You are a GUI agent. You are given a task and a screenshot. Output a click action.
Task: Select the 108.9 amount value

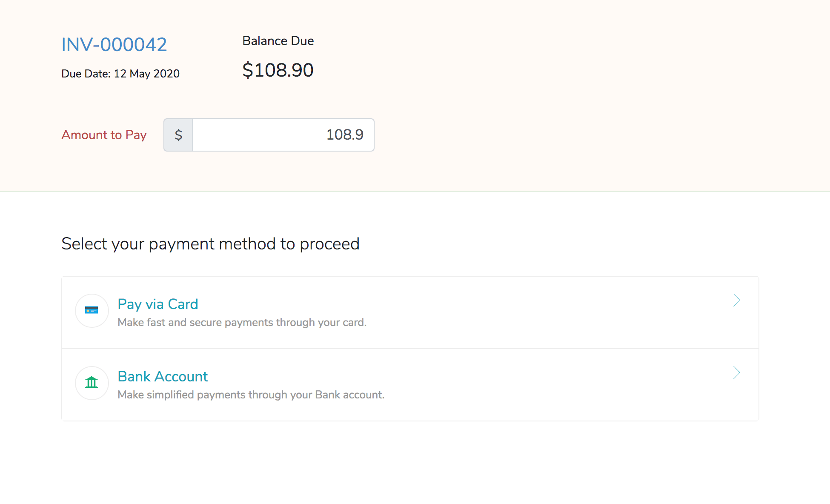pyautogui.click(x=345, y=135)
